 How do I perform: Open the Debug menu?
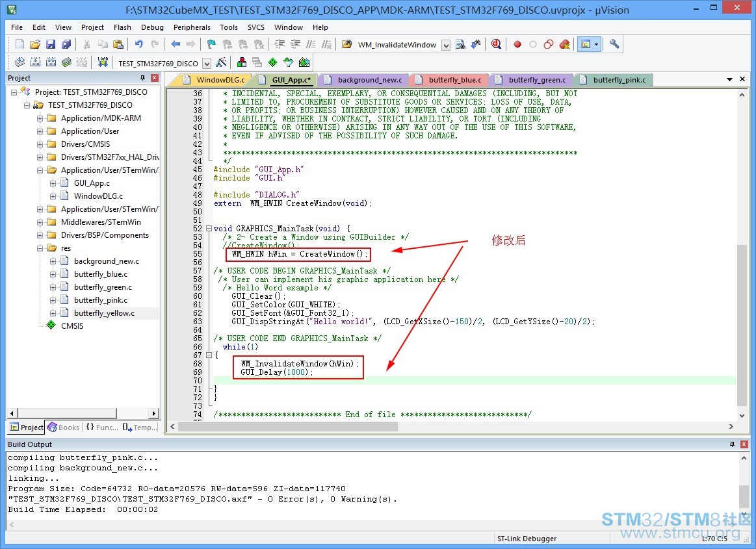click(152, 27)
